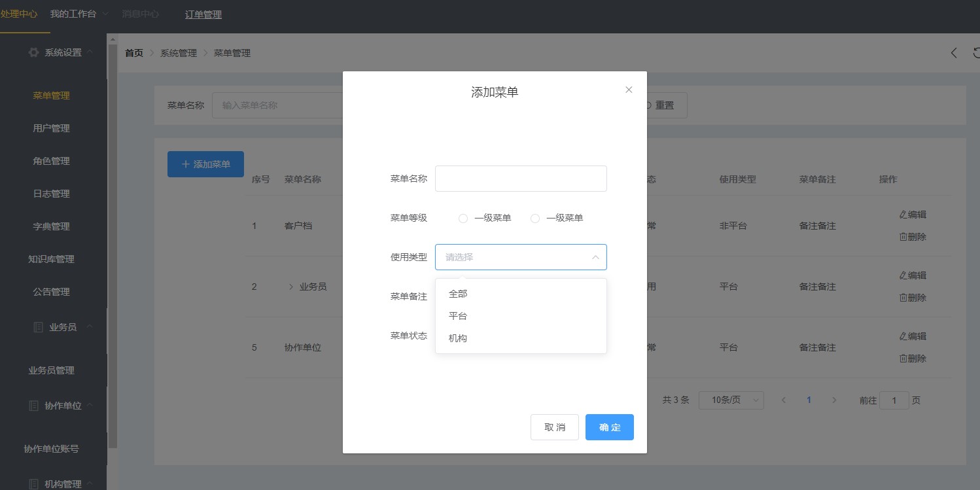Open 日志管理 in sidebar
Screen dimensions: 980x490
[x=52, y=194]
